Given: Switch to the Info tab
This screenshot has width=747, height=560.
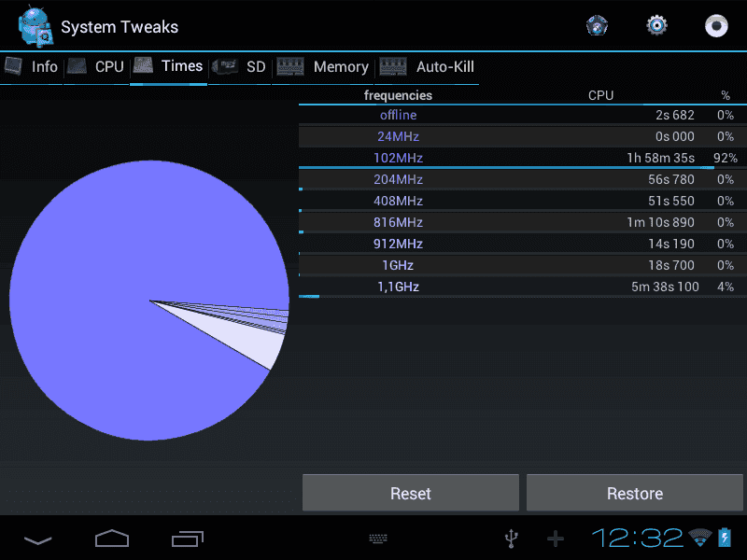Looking at the screenshot, I should 32,66.
